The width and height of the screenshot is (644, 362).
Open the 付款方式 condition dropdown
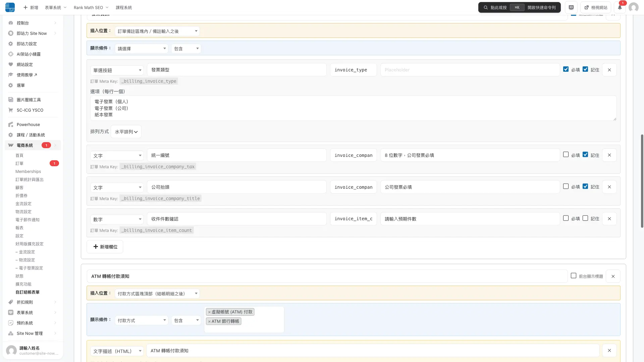point(141,320)
